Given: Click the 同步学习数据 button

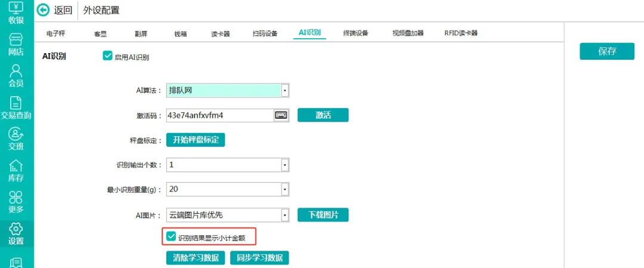Looking at the screenshot, I should pos(259,258).
